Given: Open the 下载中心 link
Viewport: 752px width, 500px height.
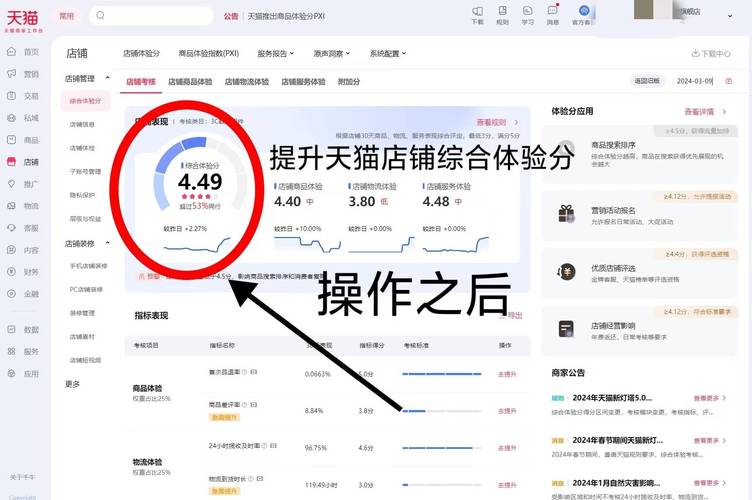Looking at the screenshot, I should pyautogui.click(x=711, y=53).
